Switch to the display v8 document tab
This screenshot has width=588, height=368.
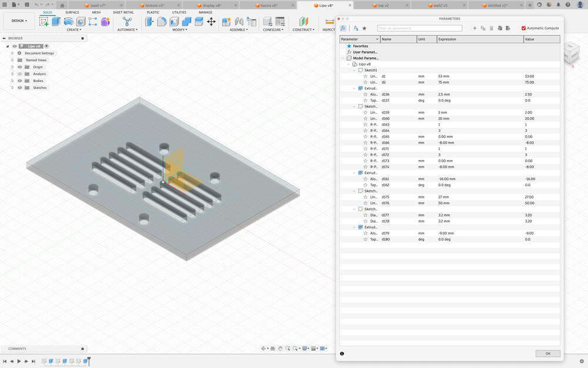(211, 5)
